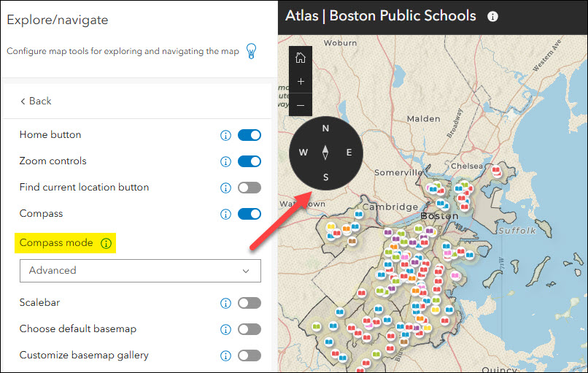This screenshot has width=588, height=373.
Task: Zoom in with the plus button
Action: pos(301,82)
